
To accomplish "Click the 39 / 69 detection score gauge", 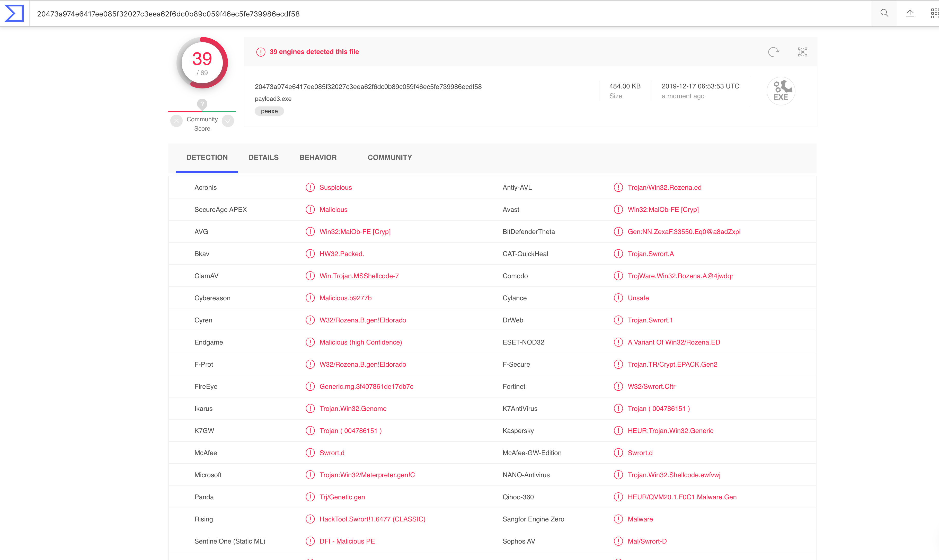I will coord(202,63).
